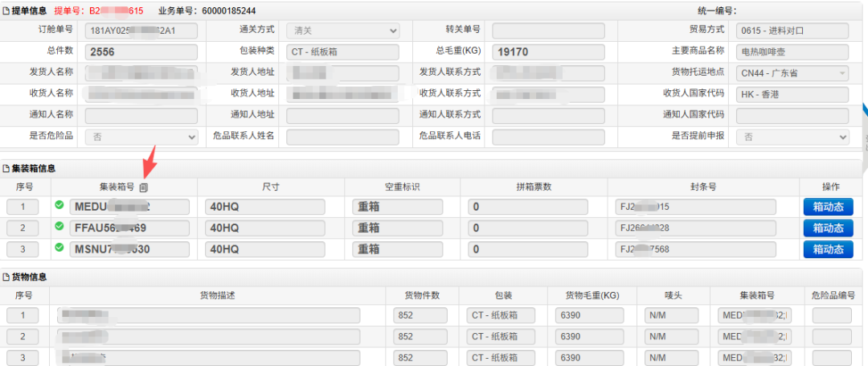Click the 通知人名称 empty field
Screen dimensions: 868x366
141,116
